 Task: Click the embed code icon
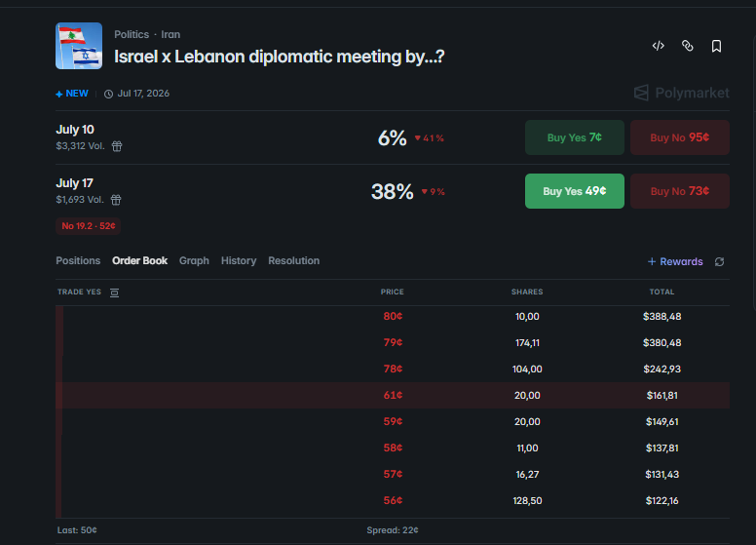click(x=659, y=46)
